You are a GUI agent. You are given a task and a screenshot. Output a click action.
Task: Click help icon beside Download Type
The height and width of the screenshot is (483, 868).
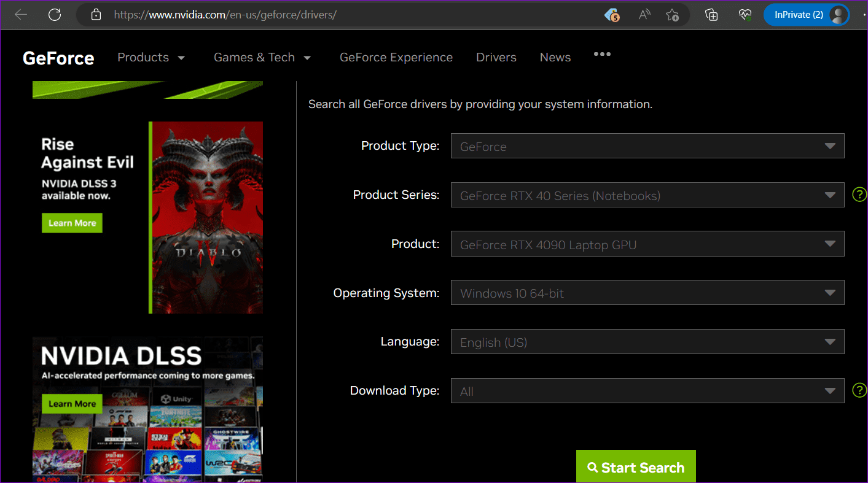(859, 390)
